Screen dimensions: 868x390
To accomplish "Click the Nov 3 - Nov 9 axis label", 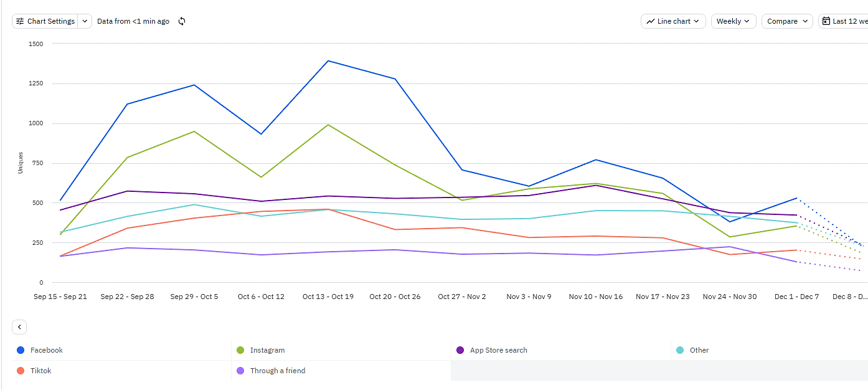I will 529,297.
